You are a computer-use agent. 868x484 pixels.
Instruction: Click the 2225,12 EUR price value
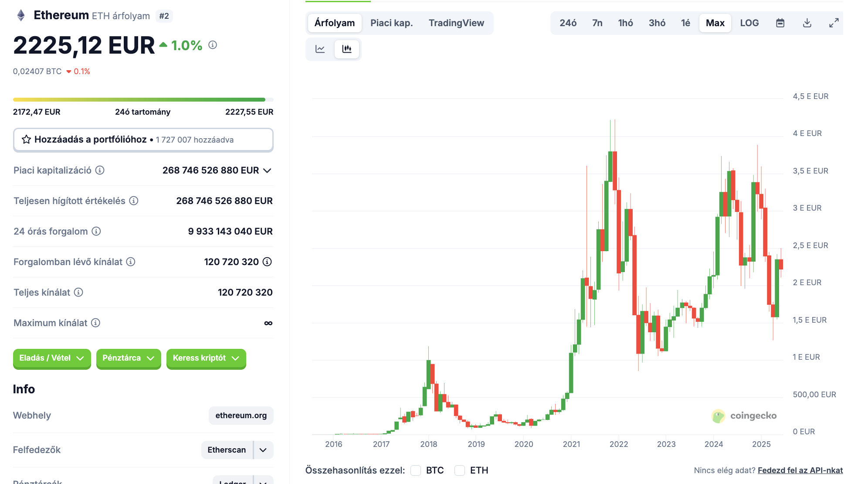84,45
